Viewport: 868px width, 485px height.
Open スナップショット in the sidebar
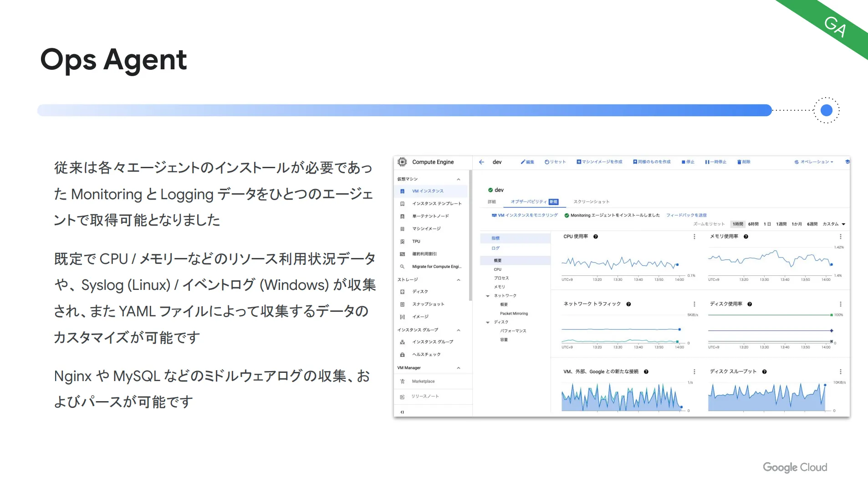pyautogui.click(x=431, y=304)
